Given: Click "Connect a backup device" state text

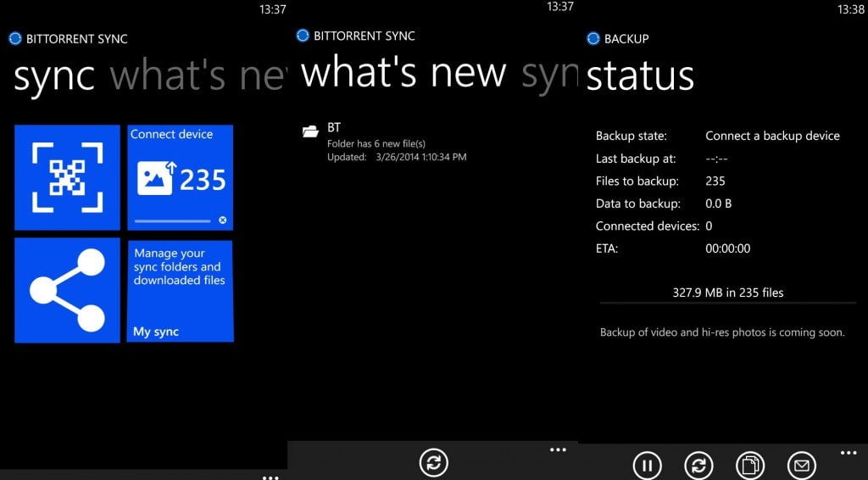Looking at the screenshot, I should click(x=772, y=136).
